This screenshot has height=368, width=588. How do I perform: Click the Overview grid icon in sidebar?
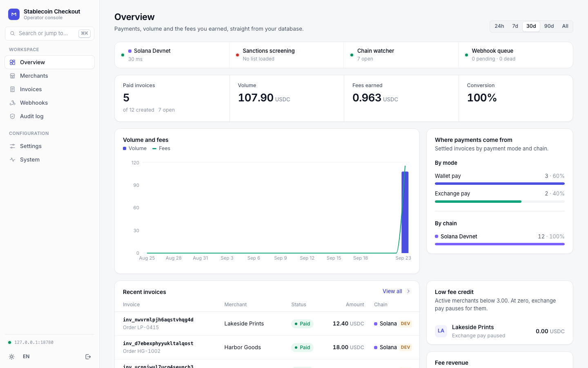(13, 63)
